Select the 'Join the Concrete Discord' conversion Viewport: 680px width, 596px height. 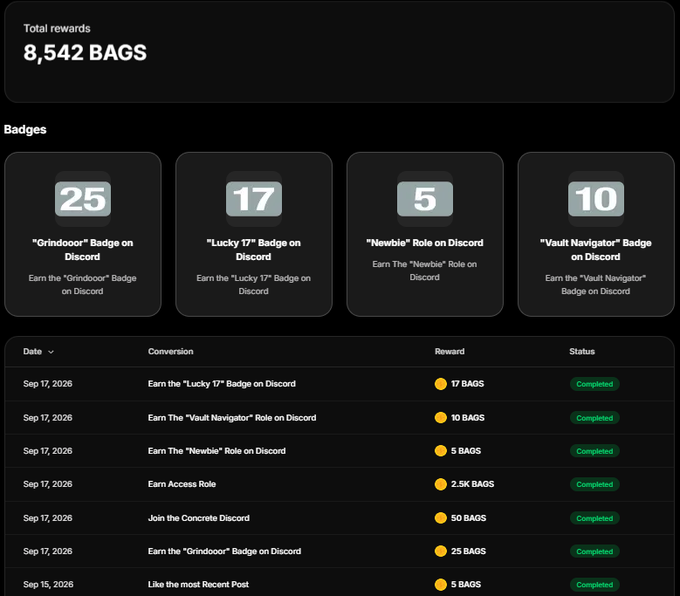[x=199, y=518]
